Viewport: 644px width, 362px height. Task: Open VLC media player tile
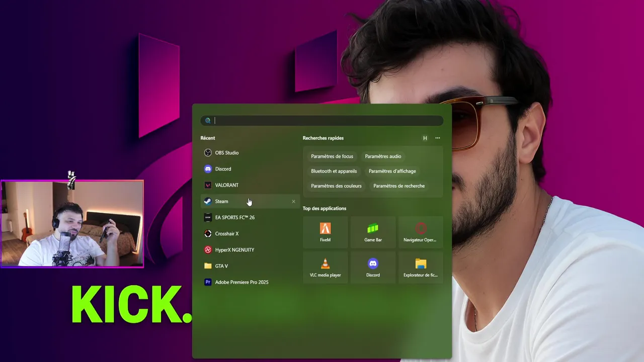[325, 267]
